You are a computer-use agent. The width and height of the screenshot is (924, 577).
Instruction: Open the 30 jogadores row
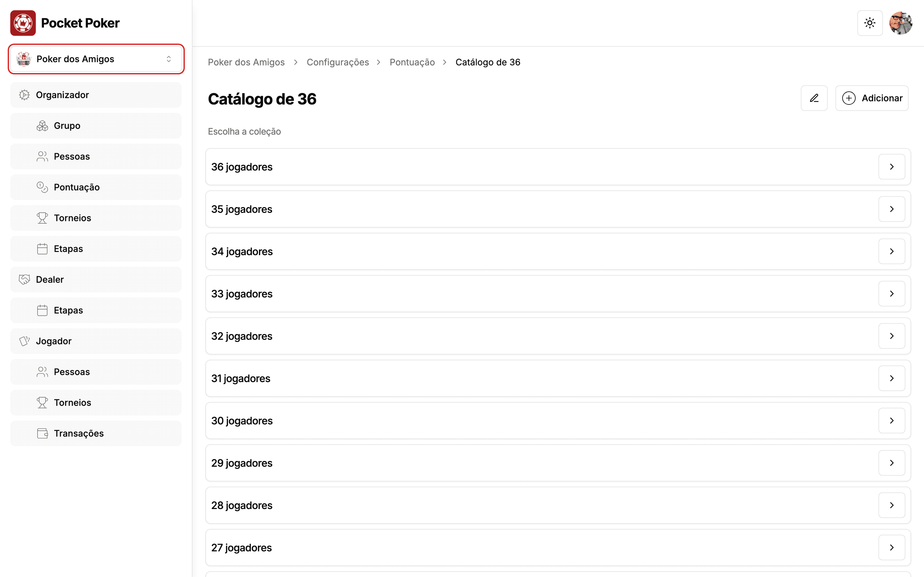558,421
